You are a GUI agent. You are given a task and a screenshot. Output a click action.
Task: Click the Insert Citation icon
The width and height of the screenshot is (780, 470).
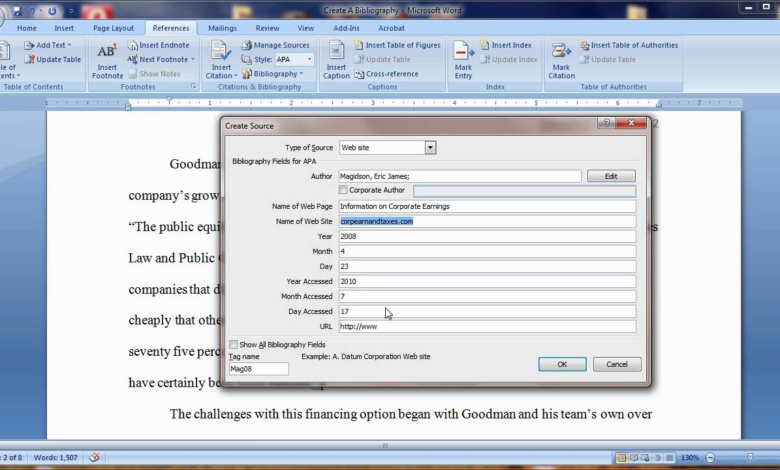(221, 52)
